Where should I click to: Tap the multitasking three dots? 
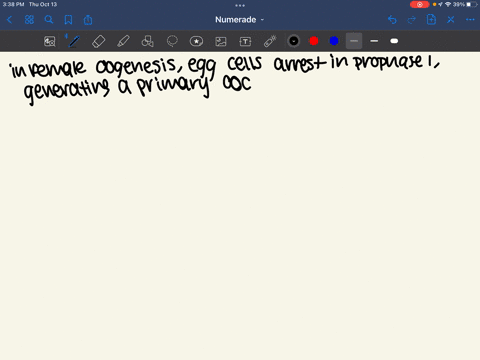click(x=240, y=5)
